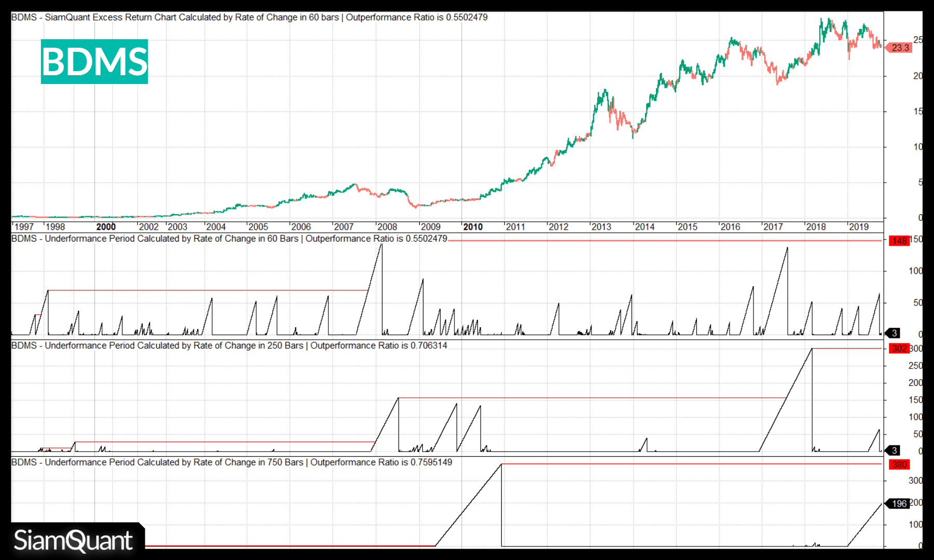Click the 60 Bars underperformance panel title
The width and height of the screenshot is (934, 560).
pyautogui.click(x=229, y=239)
